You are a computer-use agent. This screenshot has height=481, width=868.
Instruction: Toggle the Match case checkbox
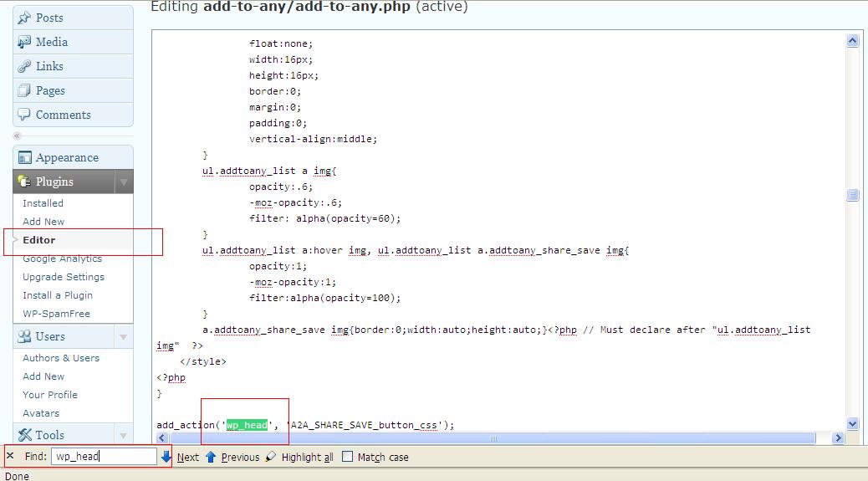(x=347, y=457)
